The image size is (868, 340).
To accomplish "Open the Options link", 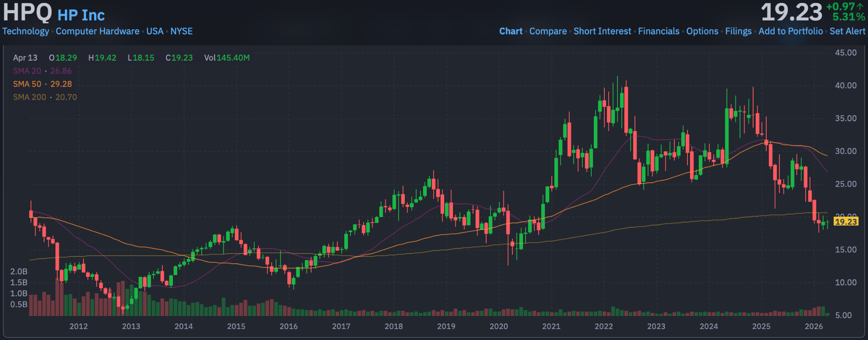I will tap(702, 31).
